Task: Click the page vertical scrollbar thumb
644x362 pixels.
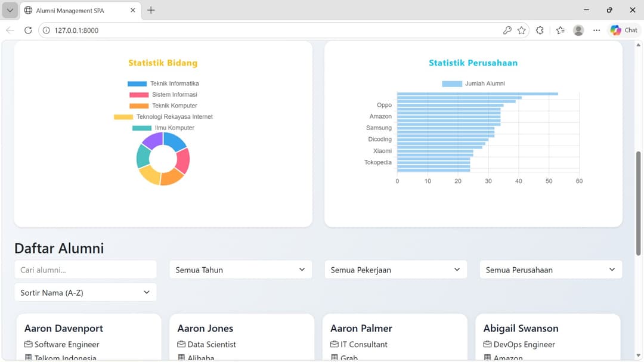Action: (x=638, y=203)
